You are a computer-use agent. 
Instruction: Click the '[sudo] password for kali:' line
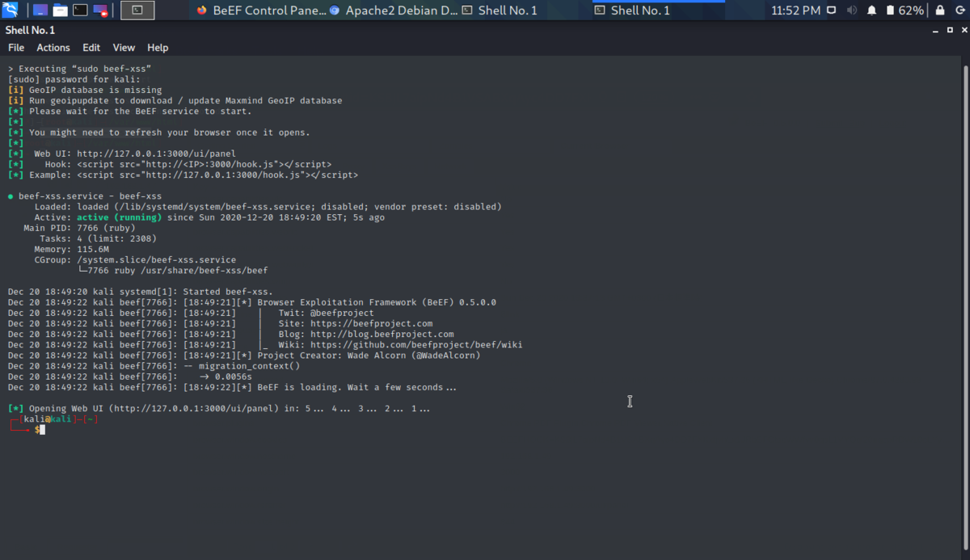(x=74, y=79)
